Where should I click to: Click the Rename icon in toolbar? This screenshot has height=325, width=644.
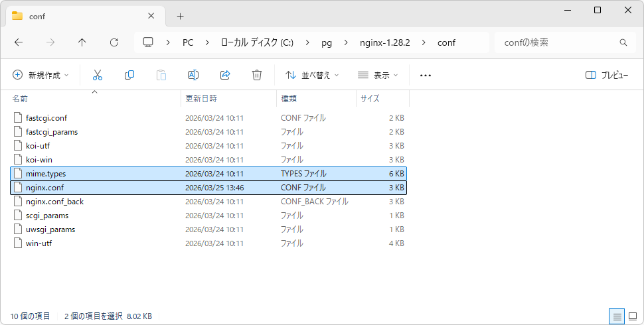[193, 75]
